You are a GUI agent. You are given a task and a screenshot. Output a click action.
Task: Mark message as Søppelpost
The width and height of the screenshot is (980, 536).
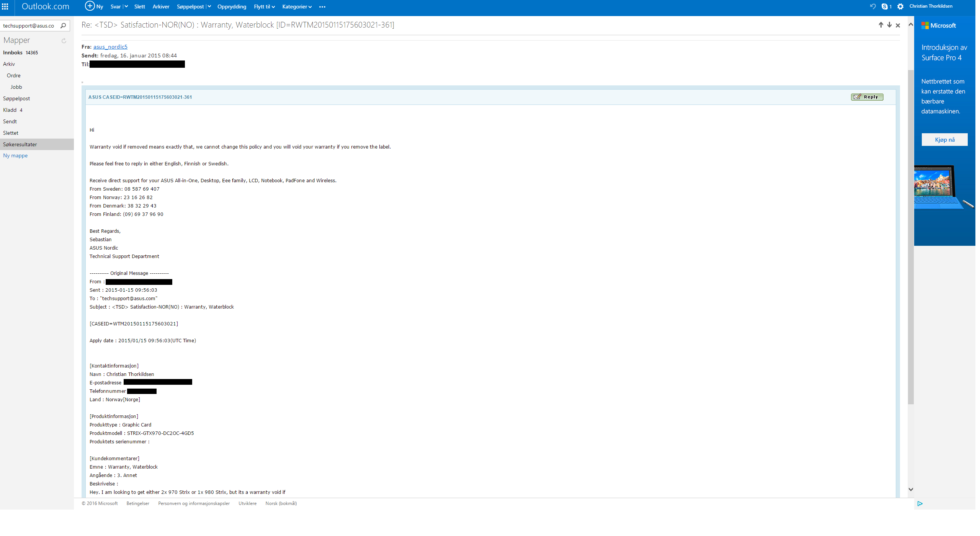pos(190,7)
